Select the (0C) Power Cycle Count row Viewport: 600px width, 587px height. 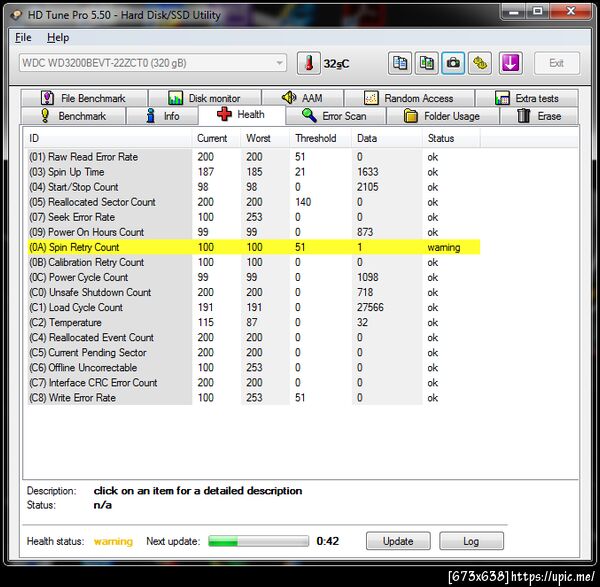click(254, 277)
